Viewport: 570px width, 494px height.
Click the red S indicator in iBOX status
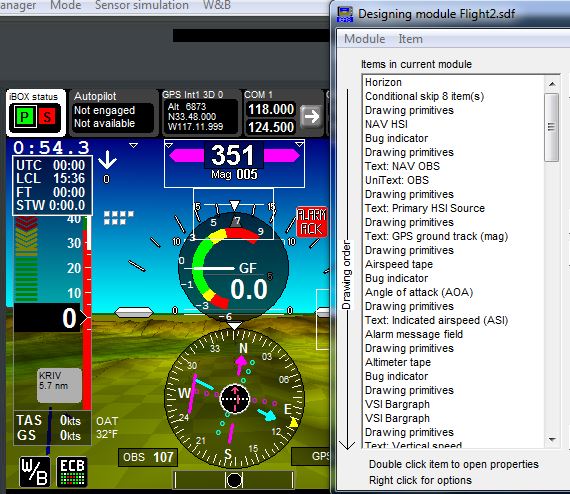47,117
